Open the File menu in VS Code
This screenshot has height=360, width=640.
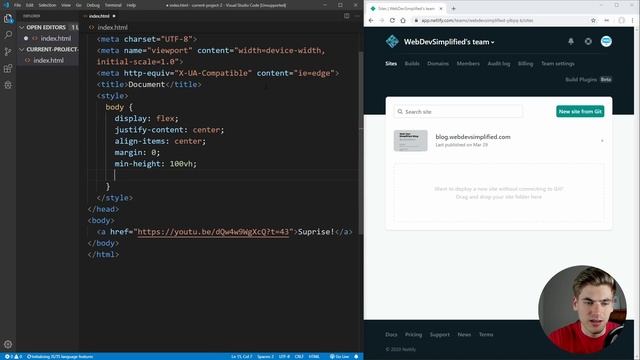[17, 5]
